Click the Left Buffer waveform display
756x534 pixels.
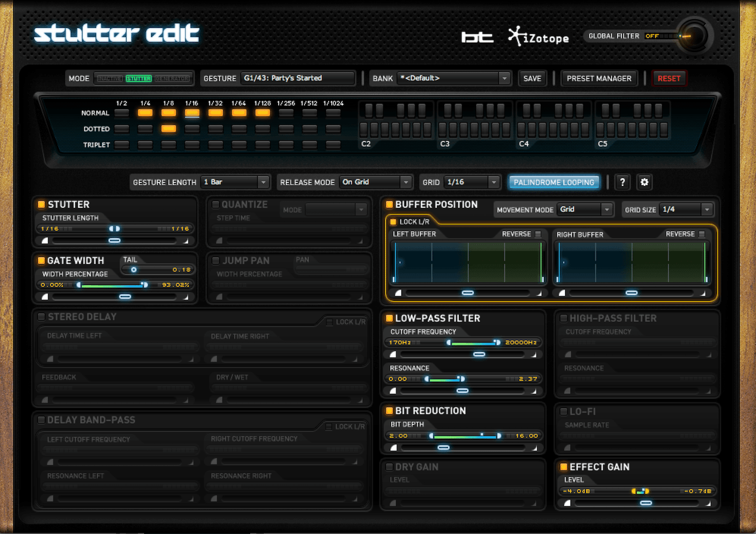click(x=468, y=263)
